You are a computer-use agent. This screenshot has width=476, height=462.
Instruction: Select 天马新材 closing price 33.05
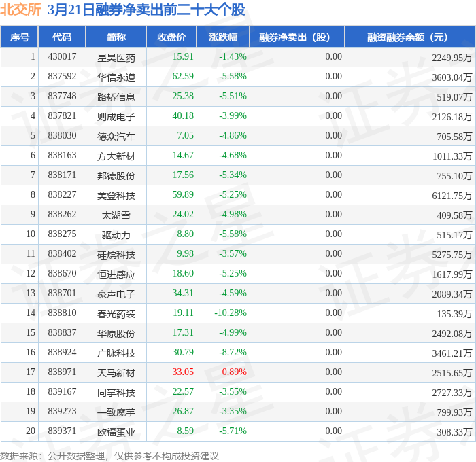[183, 372]
